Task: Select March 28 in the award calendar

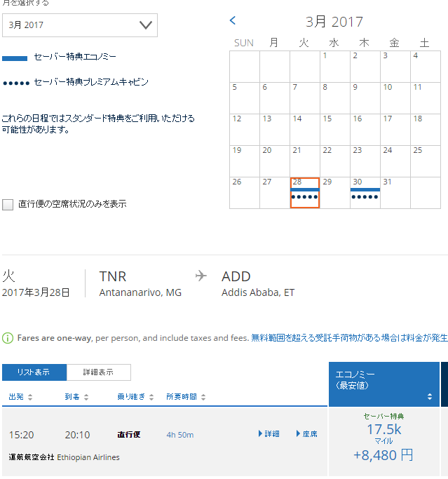Action: click(305, 193)
